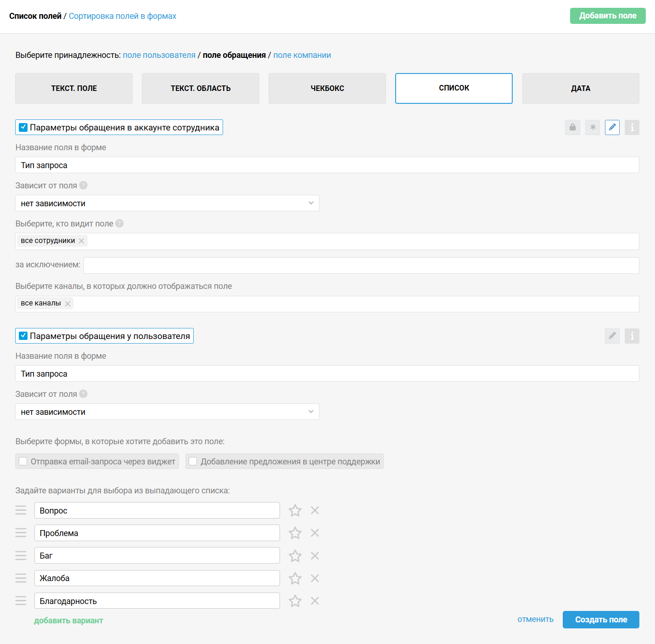Click the info icon in user parameters section

click(632, 336)
